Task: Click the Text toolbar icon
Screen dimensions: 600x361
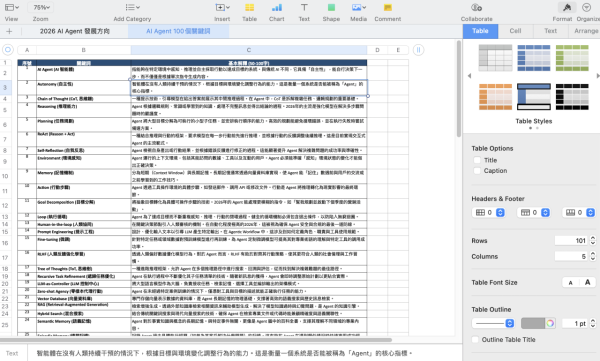Action: (304, 7)
